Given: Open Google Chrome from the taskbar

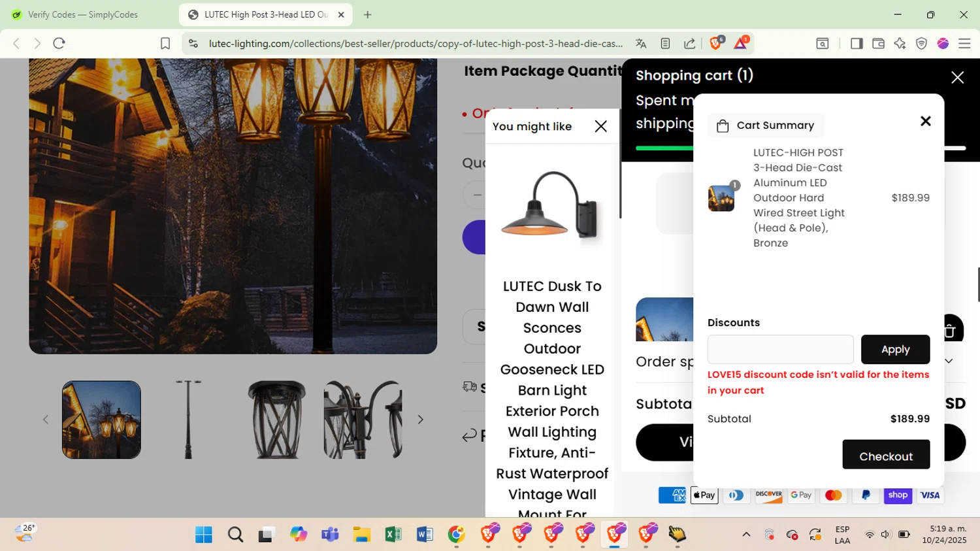Looking at the screenshot, I should 456,535.
